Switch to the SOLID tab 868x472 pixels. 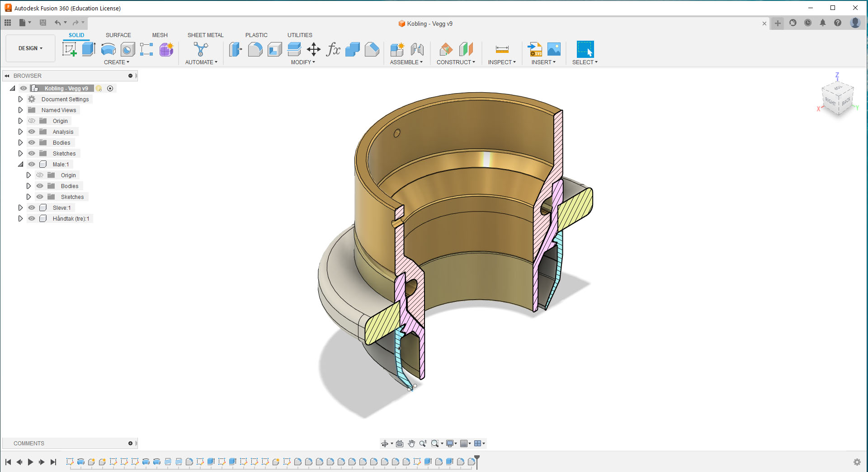pyautogui.click(x=76, y=35)
